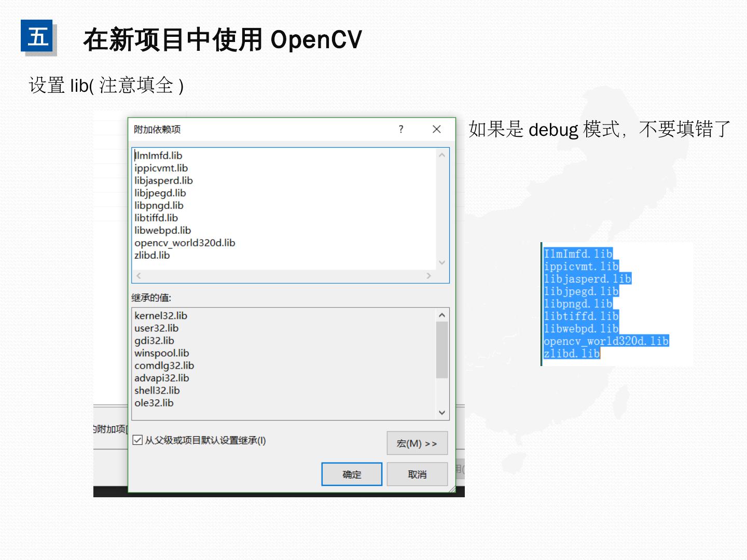The height and width of the screenshot is (560, 747).
Task: Click highlighted IlmImfd.lib in the right snippet
Action: pos(578,254)
